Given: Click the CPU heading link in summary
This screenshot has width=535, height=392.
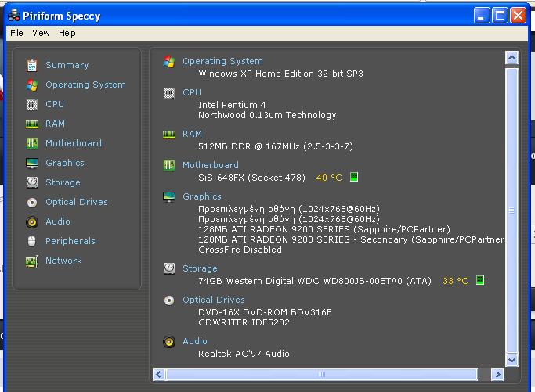Looking at the screenshot, I should click(x=192, y=92).
